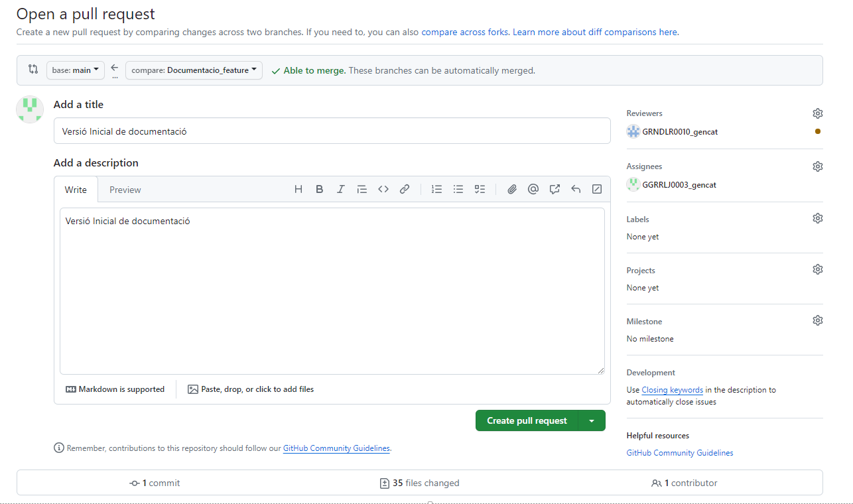Click the user avatar beside the title
The height and width of the screenshot is (504, 853).
(x=30, y=109)
